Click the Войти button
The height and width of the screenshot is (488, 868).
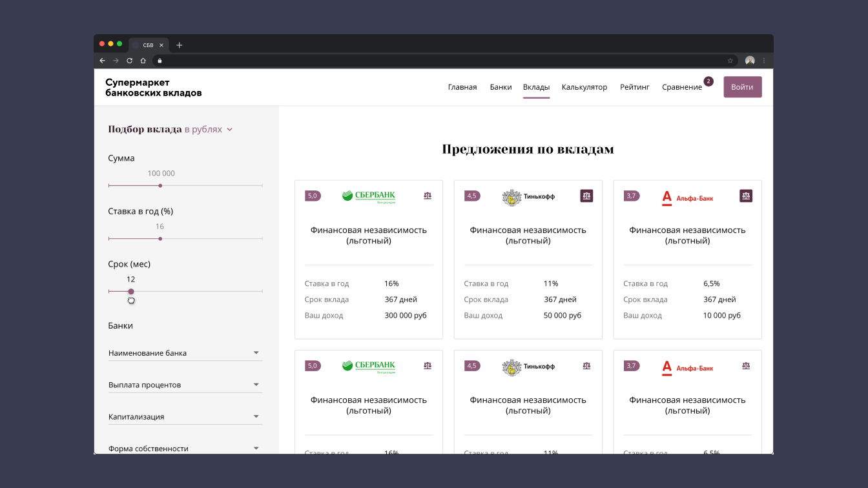pos(742,87)
